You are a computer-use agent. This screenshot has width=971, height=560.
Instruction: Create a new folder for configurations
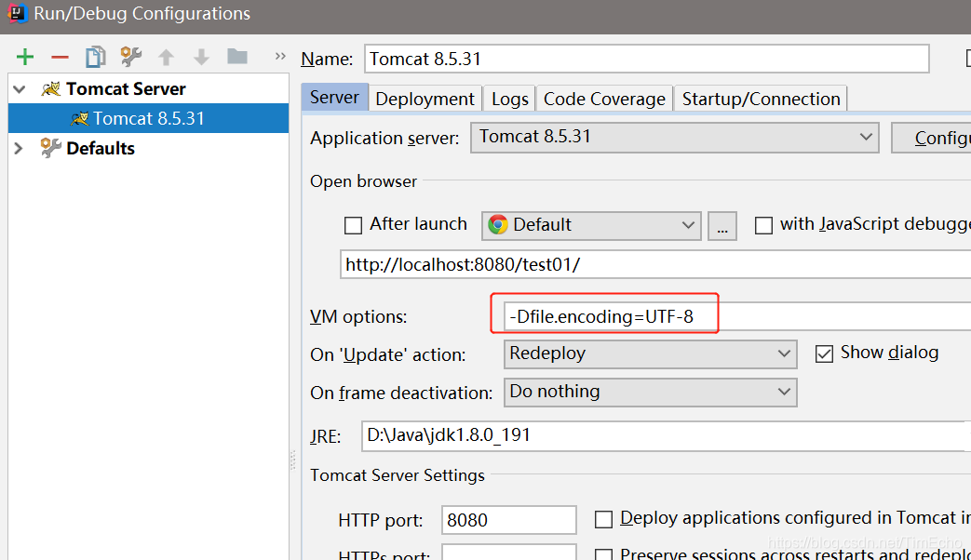click(x=237, y=57)
